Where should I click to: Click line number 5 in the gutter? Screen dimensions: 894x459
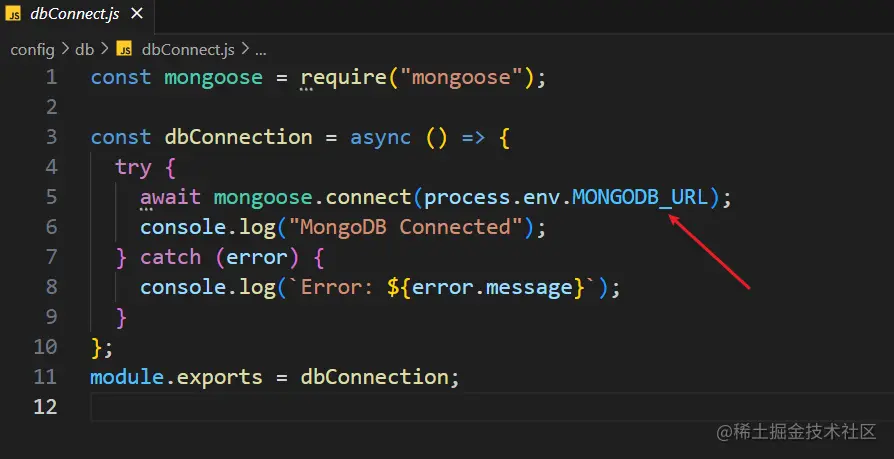point(51,197)
